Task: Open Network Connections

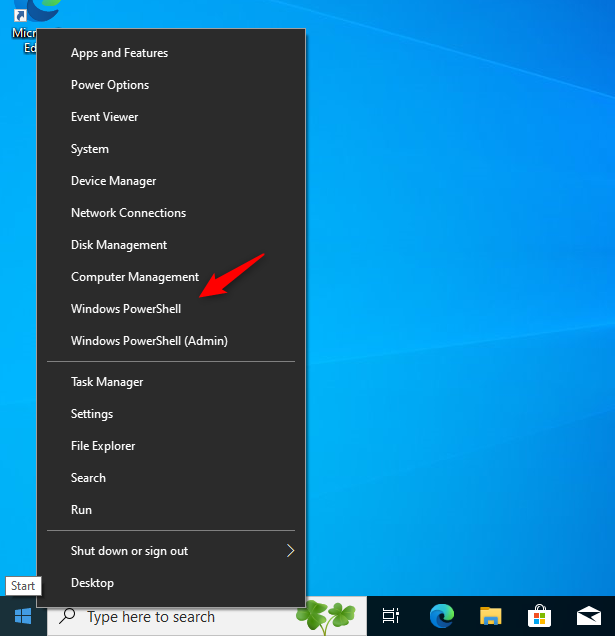Action: (171, 213)
